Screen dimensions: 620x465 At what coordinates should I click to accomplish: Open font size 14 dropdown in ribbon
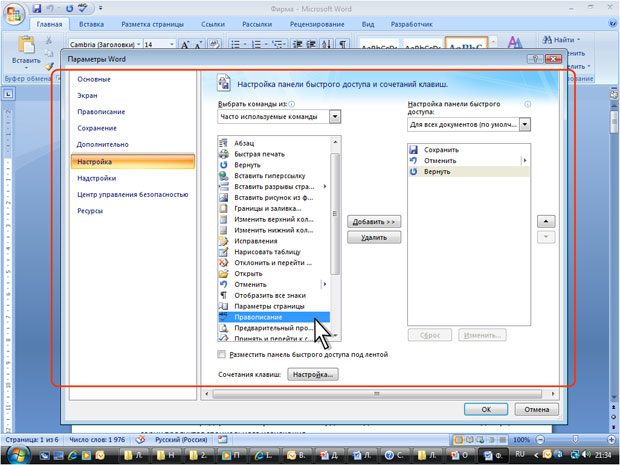pyautogui.click(x=172, y=44)
